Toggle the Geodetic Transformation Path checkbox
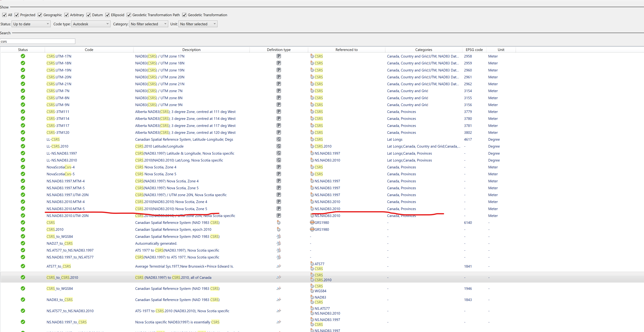This screenshot has width=644, height=332. [x=129, y=15]
